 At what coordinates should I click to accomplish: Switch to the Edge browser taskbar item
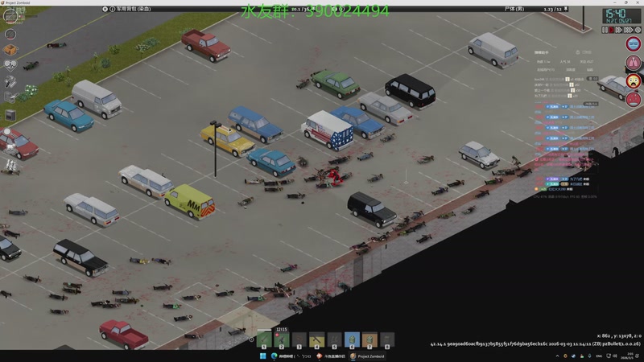click(291, 356)
